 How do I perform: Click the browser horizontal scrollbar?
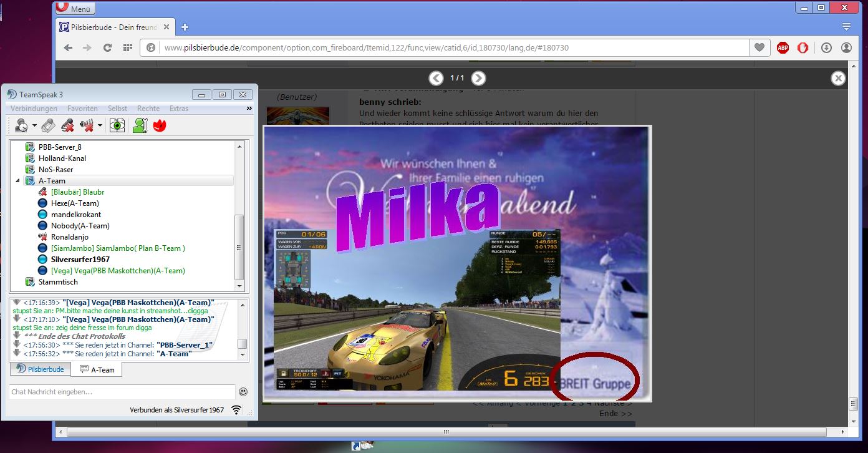tap(445, 432)
